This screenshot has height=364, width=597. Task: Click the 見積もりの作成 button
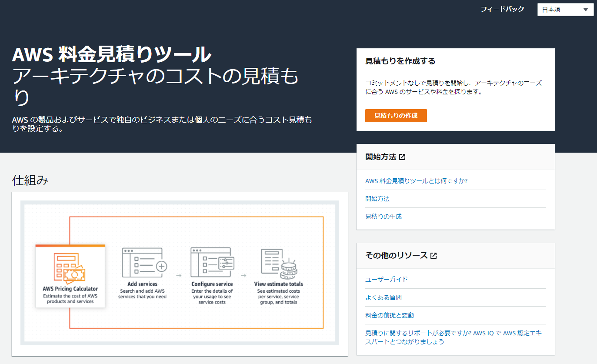(396, 116)
